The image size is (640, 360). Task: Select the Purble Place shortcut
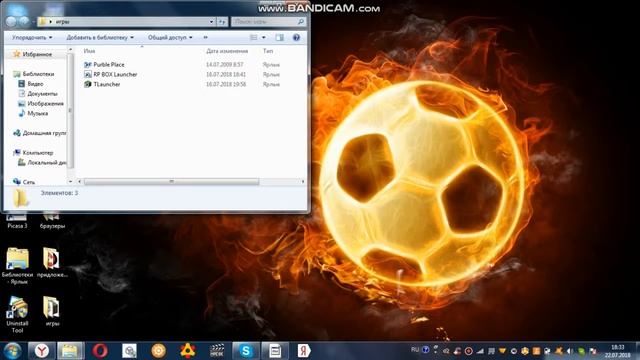pyautogui.click(x=104, y=64)
